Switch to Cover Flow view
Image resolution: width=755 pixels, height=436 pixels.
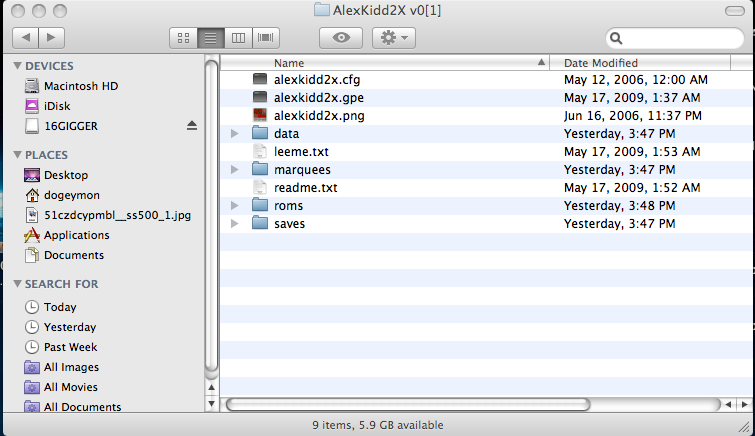pos(266,38)
